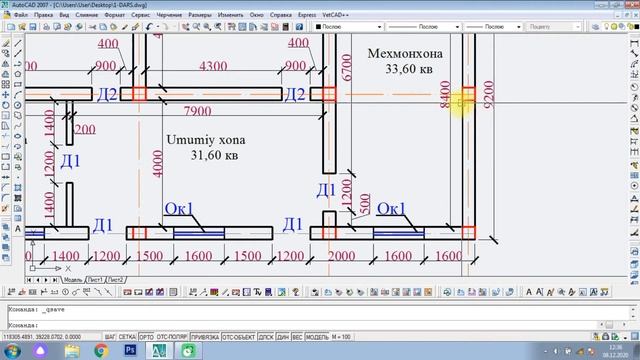Open the Undo history dropdown arrow
This screenshot has height=360, width=640.
(x=158, y=27)
